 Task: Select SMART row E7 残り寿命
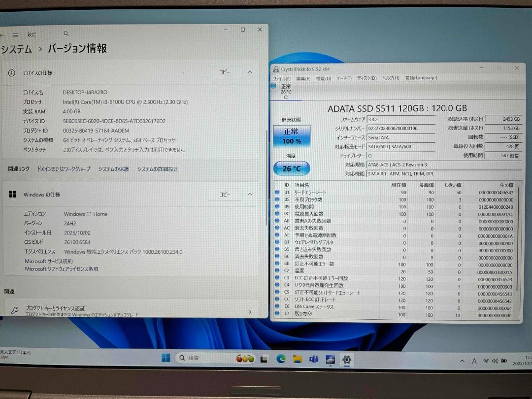[x=395, y=314]
